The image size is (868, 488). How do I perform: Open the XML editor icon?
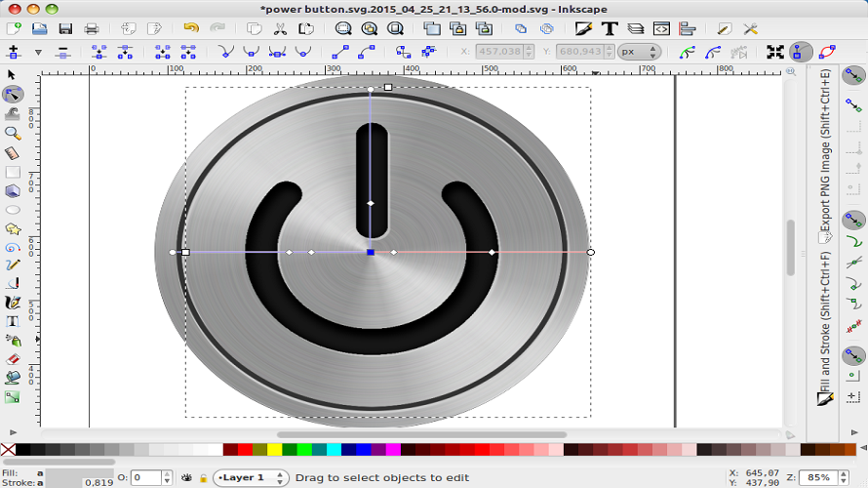tap(661, 29)
